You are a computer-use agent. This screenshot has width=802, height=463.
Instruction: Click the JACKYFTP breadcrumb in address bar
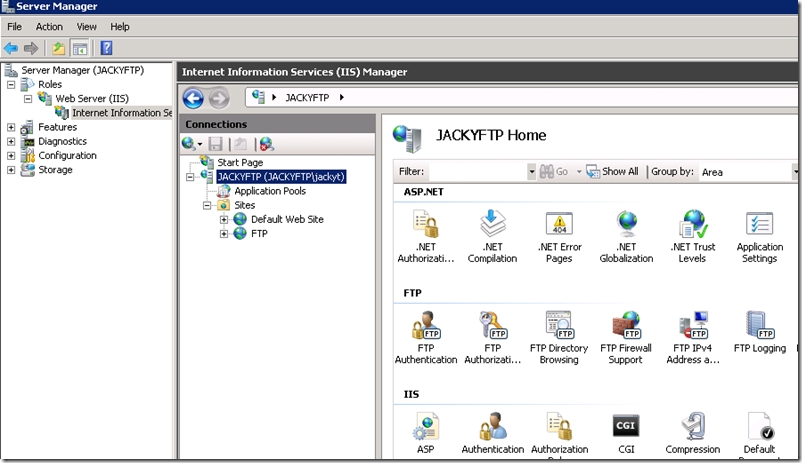point(307,98)
